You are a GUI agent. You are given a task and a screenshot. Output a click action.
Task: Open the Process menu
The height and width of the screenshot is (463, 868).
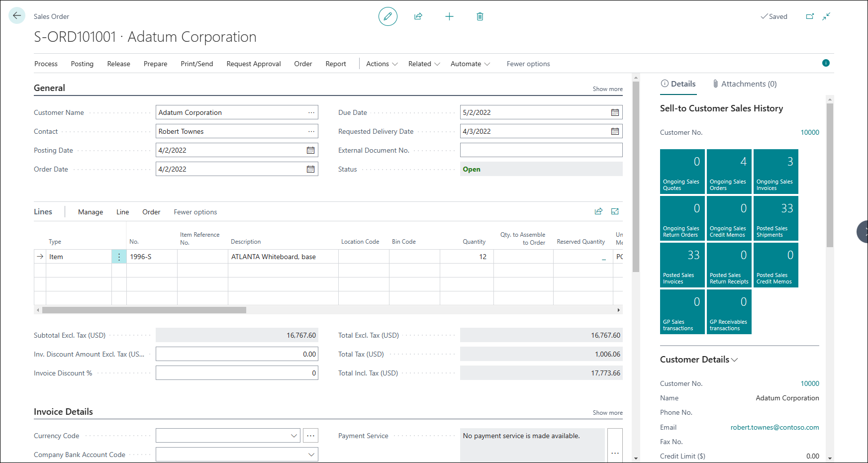[46, 64]
